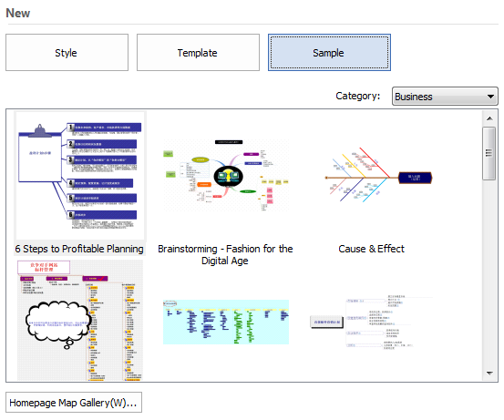The width and height of the screenshot is (504, 420).
Task: Switch to the Template tab
Action: coord(198,52)
